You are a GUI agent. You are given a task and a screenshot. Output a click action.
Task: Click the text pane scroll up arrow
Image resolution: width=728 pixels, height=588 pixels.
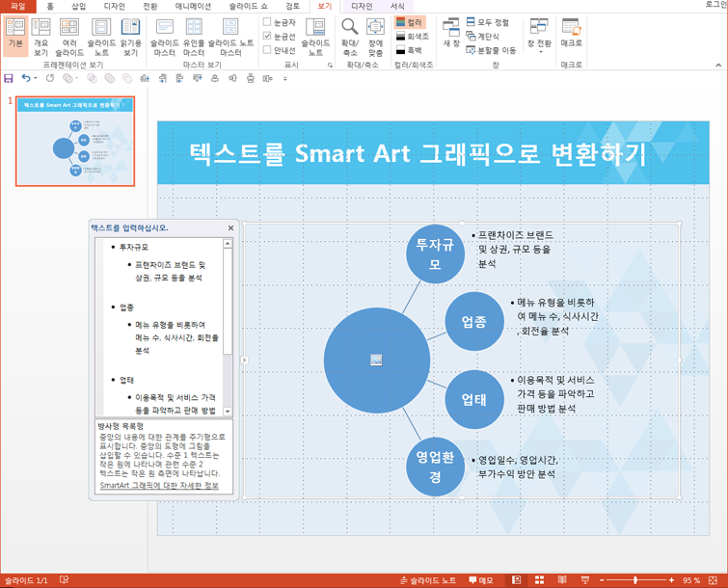point(228,243)
